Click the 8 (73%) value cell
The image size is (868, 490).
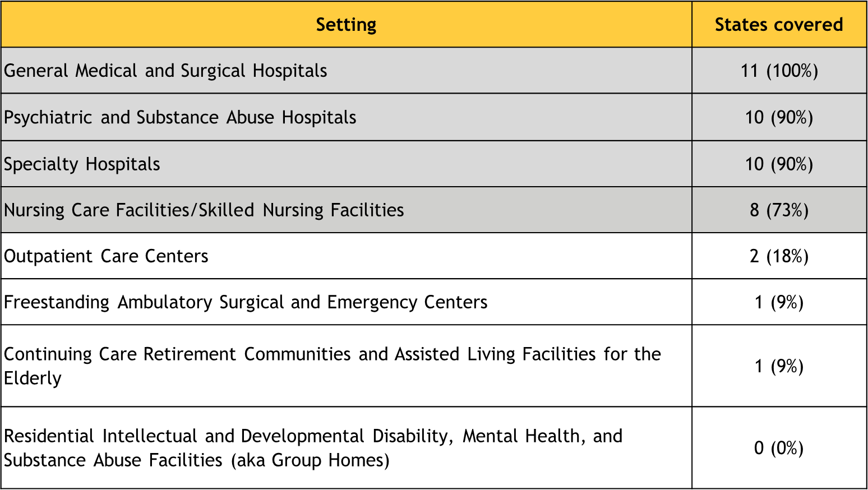point(779,210)
